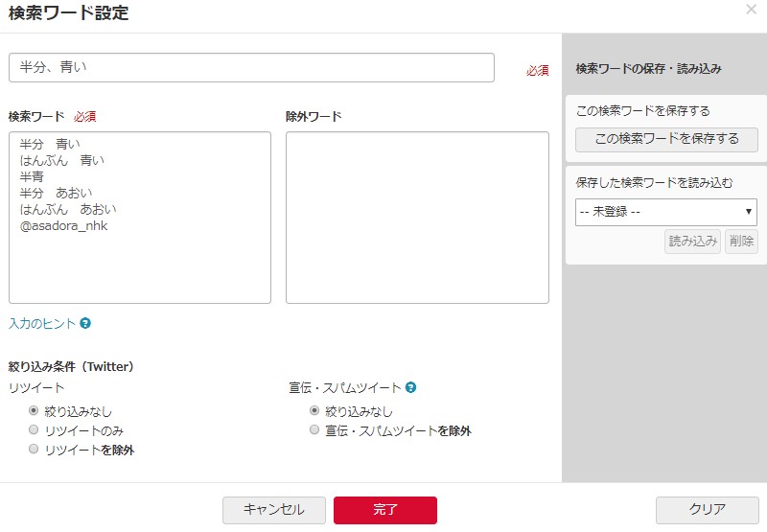Click inside the empty 除外ワード text area
Viewport: 767px width, 532px height.
pyautogui.click(x=417, y=218)
